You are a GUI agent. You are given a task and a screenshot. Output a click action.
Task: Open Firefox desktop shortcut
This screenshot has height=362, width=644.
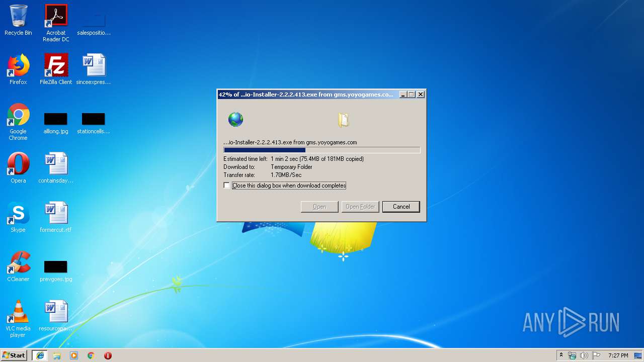18,69
